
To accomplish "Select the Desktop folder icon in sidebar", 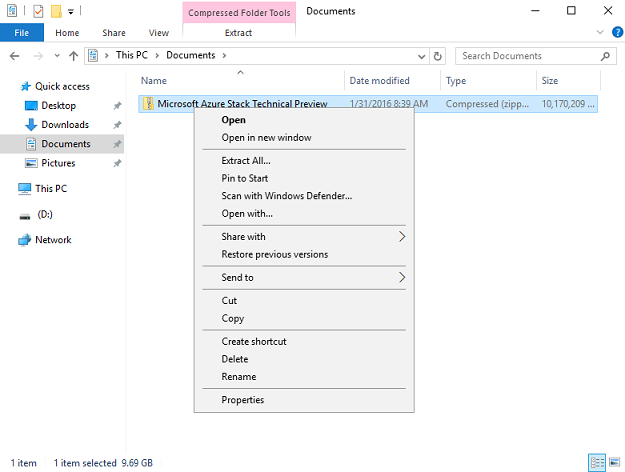I will (x=31, y=106).
